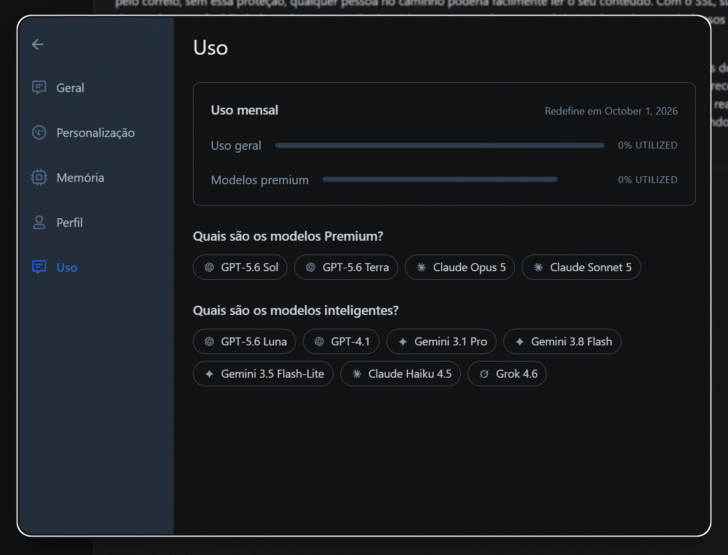Click the Geral chat bubble icon

tap(39, 87)
